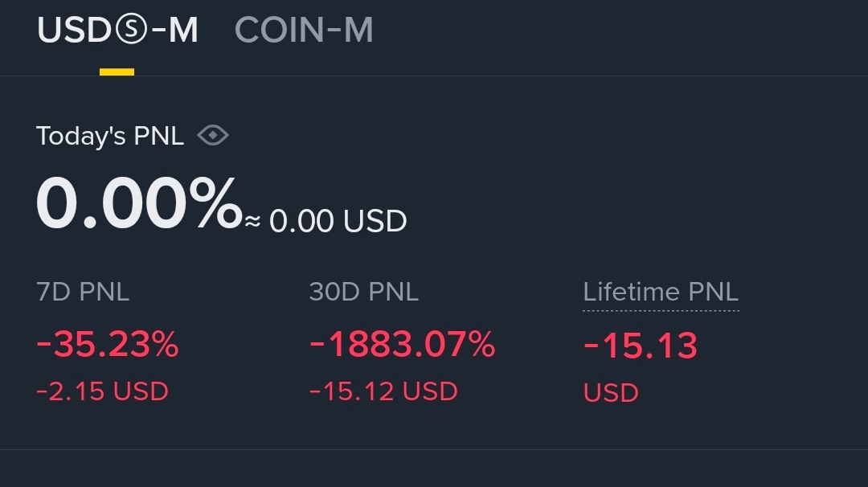This screenshot has width=868, height=487.
Task: Click the approximately-equal ≈ symbol
Action: pos(252,221)
